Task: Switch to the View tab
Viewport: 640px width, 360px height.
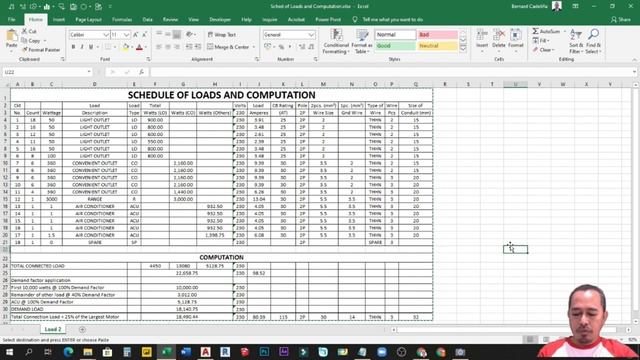Action: [x=193, y=20]
